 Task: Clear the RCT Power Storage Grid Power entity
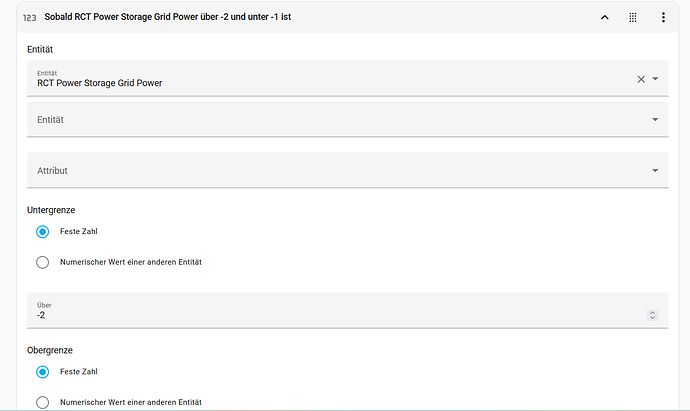coord(641,79)
